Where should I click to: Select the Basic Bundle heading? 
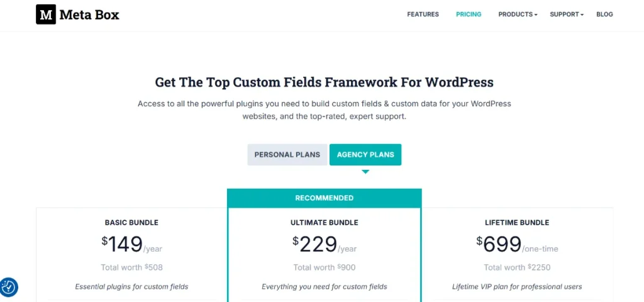click(131, 223)
